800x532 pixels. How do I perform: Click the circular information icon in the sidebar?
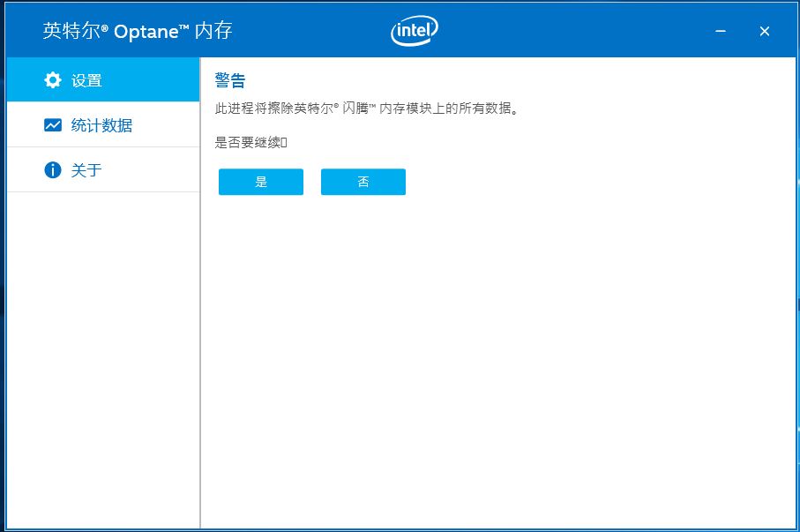click(x=53, y=169)
